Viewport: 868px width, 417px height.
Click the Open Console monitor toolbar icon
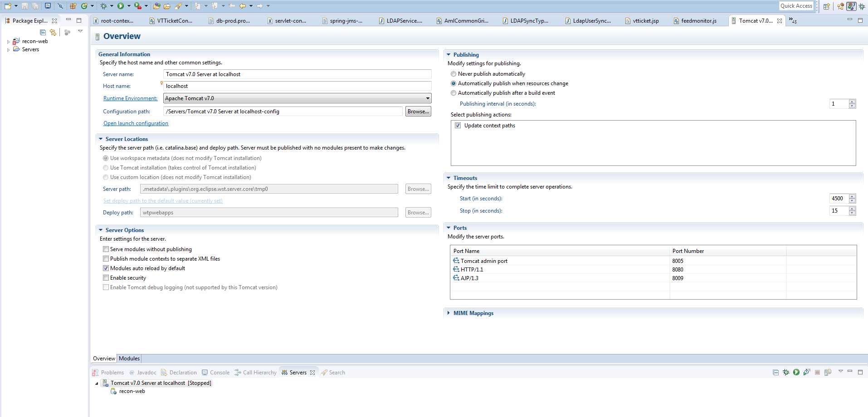tap(48, 6)
